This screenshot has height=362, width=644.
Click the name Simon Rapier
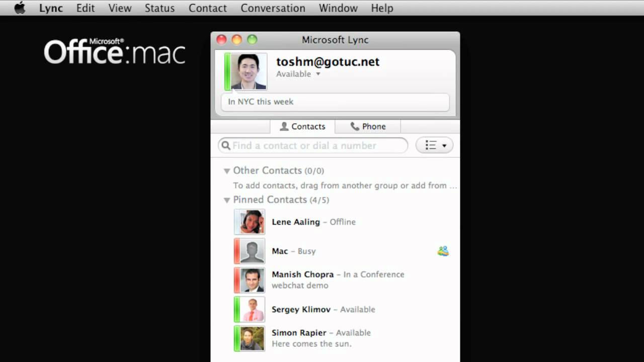pos(299,333)
